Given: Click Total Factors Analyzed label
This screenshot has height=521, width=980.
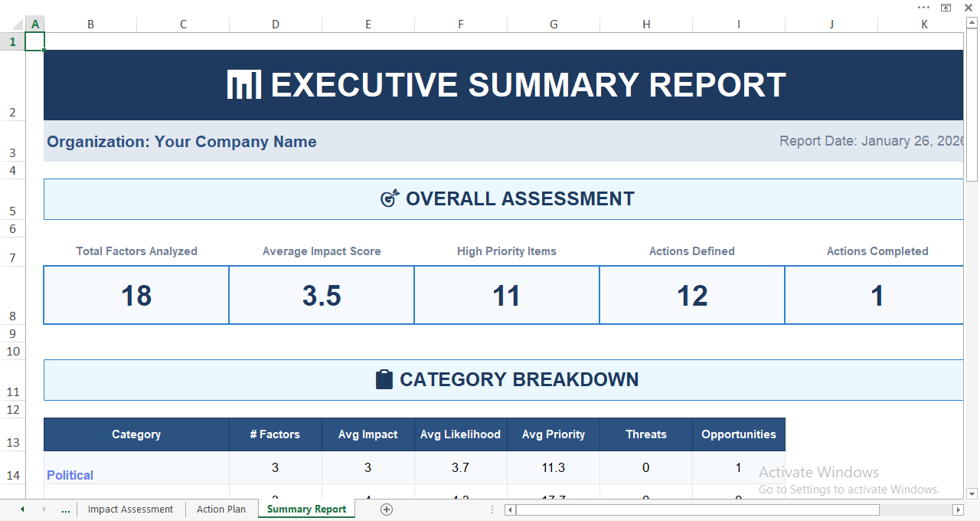Looking at the screenshot, I should point(136,251).
